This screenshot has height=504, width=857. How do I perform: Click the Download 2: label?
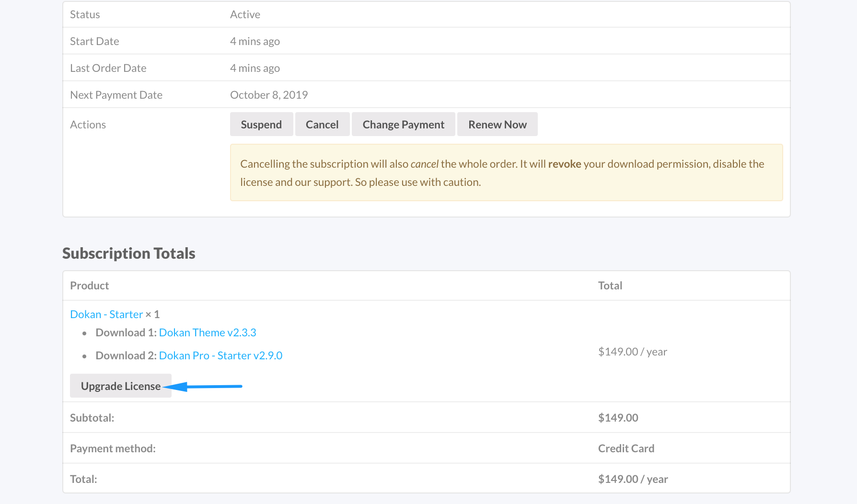pyautogui.click(x=126, y=355)
